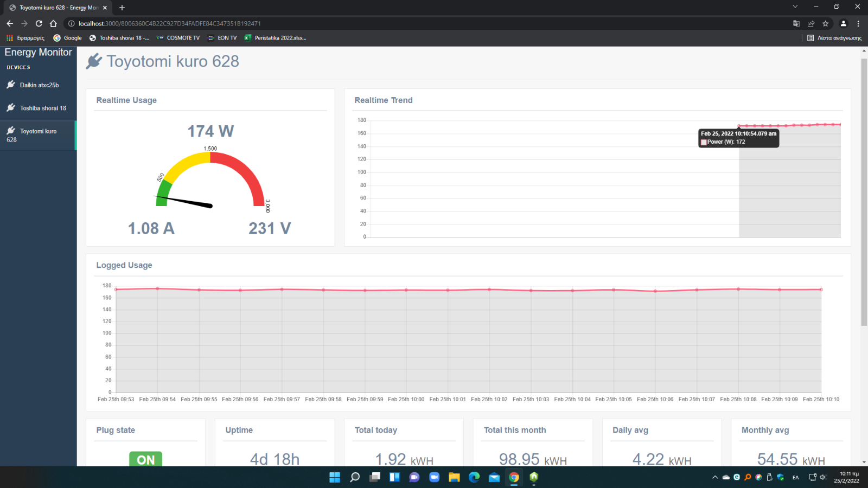This screenshot has height=488, width=868.
Task: Open the Peristatika 2022.xlsx bookmark
Action: 276,38
